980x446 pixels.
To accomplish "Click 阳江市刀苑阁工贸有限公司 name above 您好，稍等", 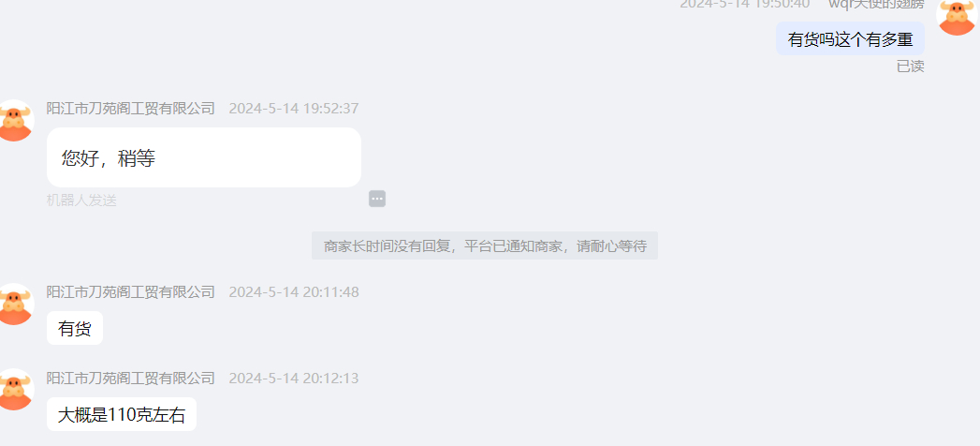I will [131, 108].
